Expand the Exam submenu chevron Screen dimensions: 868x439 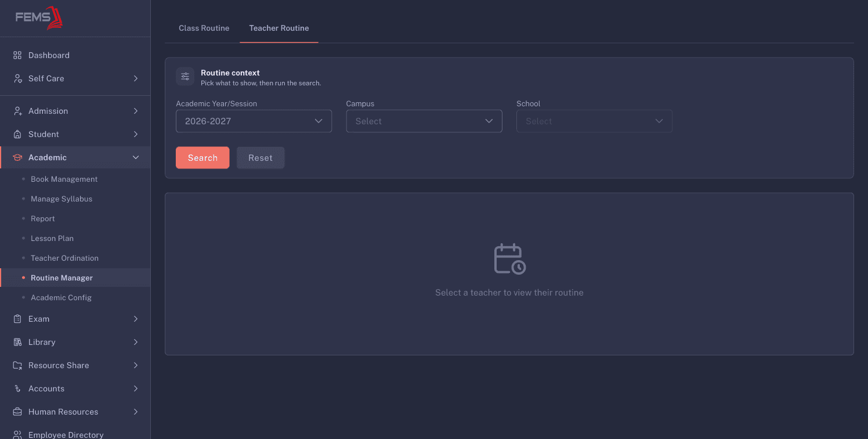click(x=136, y=319)
